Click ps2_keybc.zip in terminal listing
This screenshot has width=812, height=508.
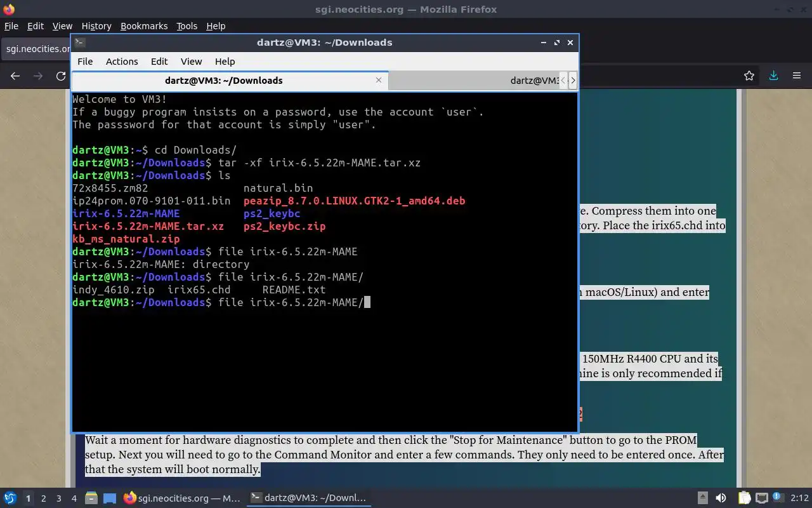tap(284, 226)
